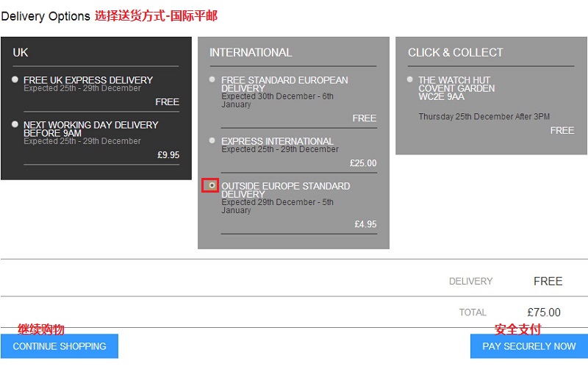Image resolution: width=588 pixels, height=372 pixels.
Task: Click the Outside Europe Standard Delivery radio button
Action: point(212,185)
